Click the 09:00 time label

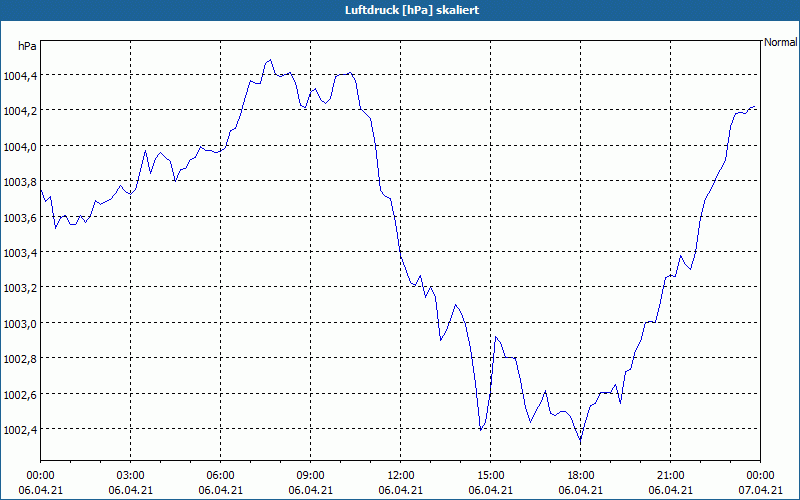click(310, 476)
